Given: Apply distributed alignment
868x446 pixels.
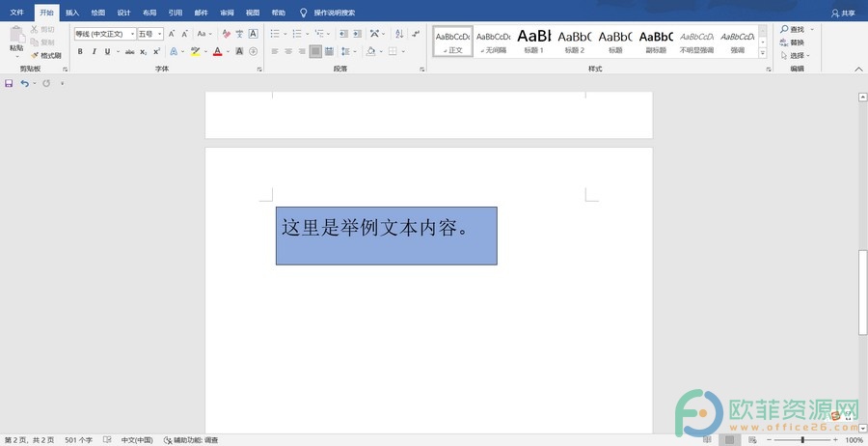Looking at the screenshot, I should (329, 51).
